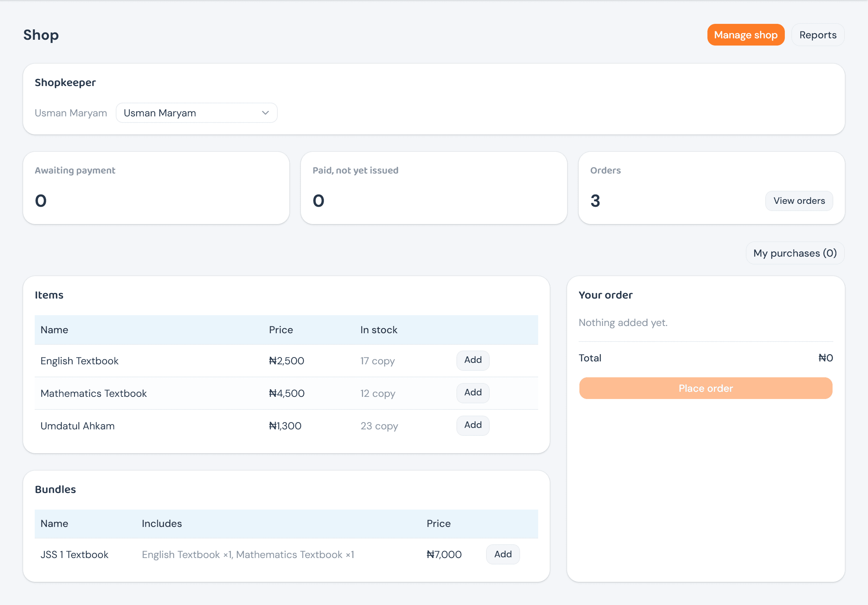Add Umdatul Ahkam to the order
Screen dimensions: 868x605
click(473, 425)
